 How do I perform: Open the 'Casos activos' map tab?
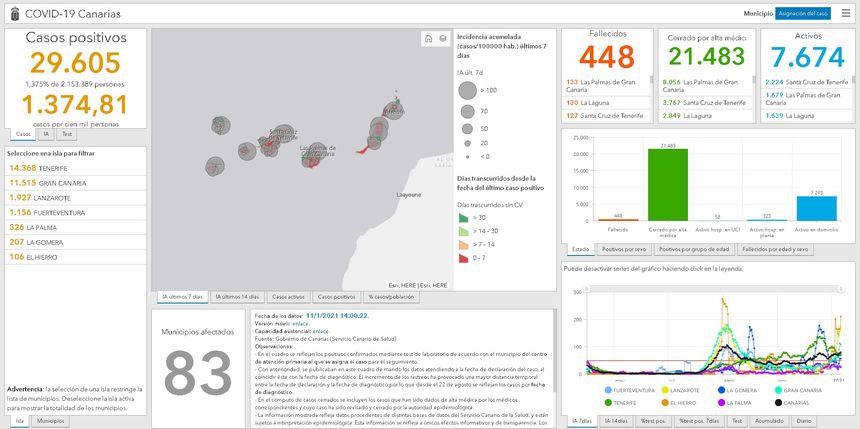[x=289, y=297]
